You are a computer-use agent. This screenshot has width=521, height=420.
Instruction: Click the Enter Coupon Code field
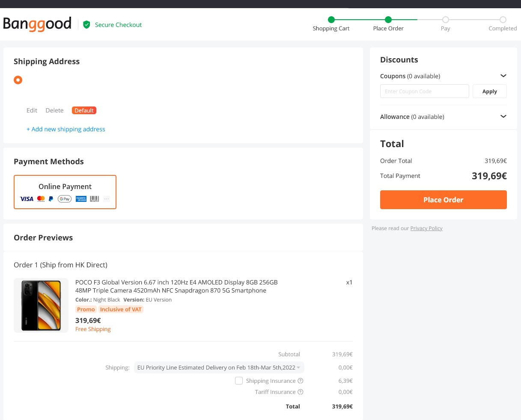[x=424, y=92]
